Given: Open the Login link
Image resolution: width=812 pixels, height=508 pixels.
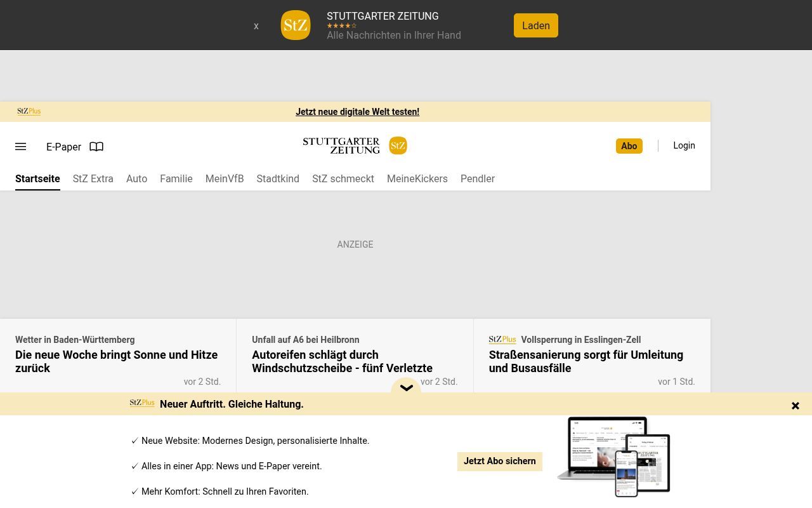Looking at the screenshot, I should tap(684, 145).
